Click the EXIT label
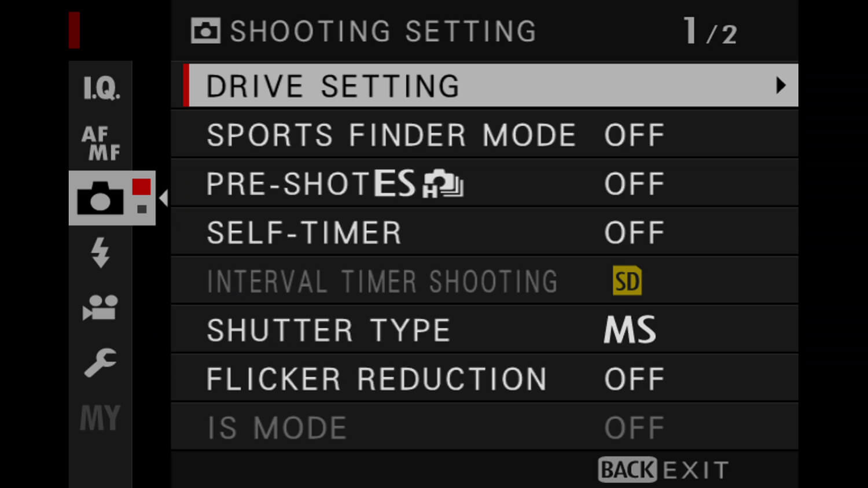This screenshot has height=488, width=868. [696, 470]
